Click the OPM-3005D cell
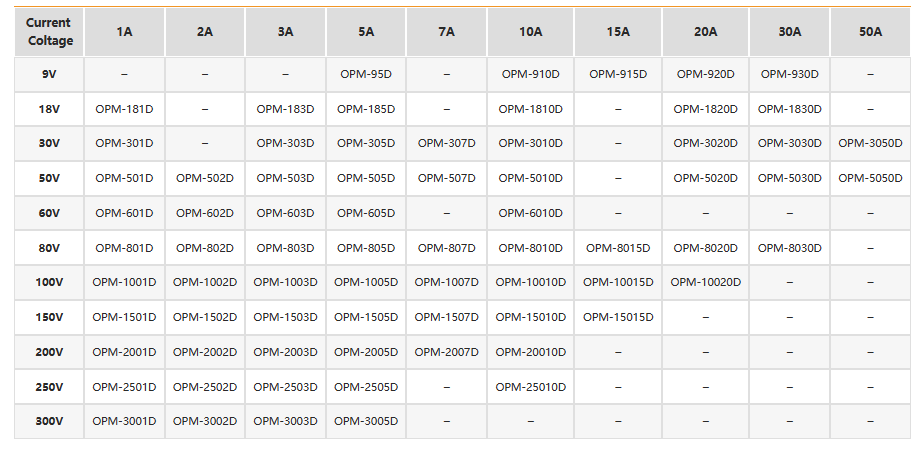The width and height of the screenshot is (921, 454). coord(366,421)
